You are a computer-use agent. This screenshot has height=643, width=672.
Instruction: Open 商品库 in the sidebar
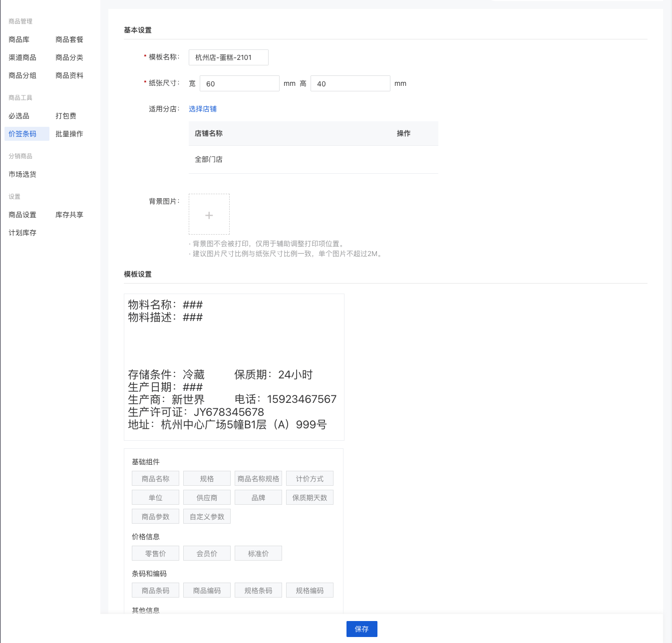19,39
